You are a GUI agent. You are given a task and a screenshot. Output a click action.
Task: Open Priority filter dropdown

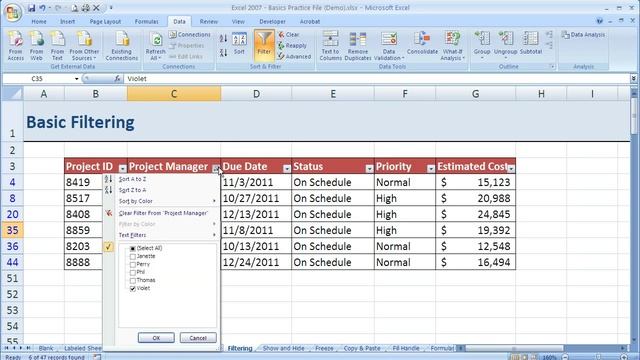point(431,168)
